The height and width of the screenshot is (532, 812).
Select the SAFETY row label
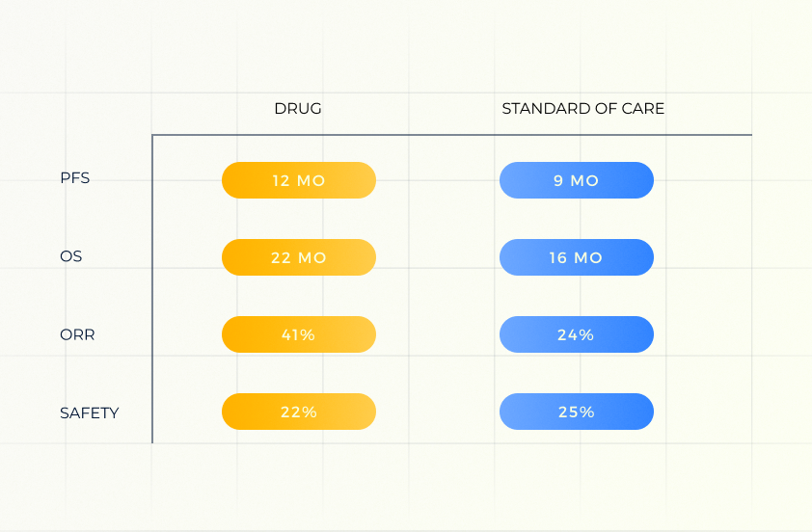89,412
